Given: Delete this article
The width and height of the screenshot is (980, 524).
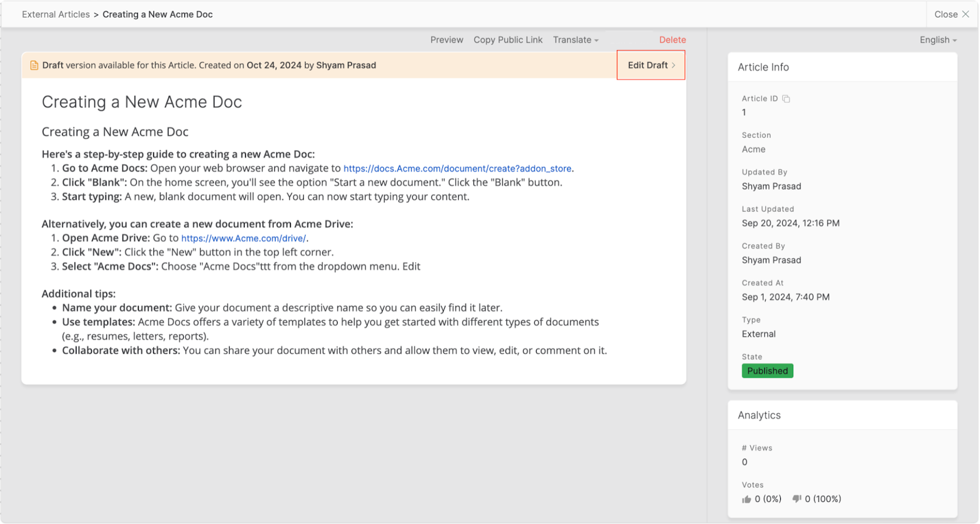Looking at the screenshot, I should point(673,40).
